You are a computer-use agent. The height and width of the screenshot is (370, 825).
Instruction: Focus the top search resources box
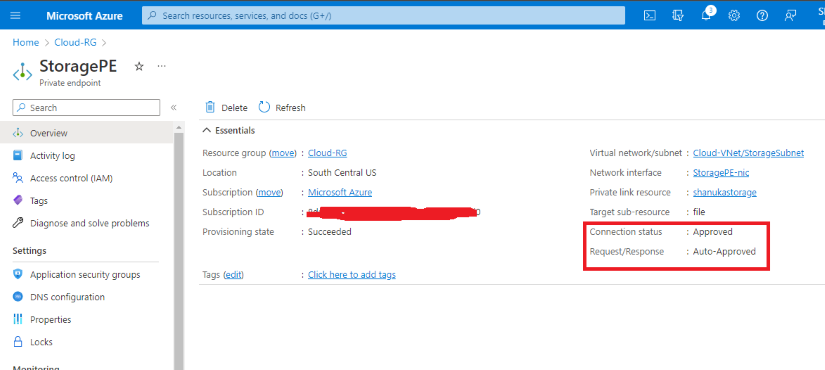click(384, 16)
